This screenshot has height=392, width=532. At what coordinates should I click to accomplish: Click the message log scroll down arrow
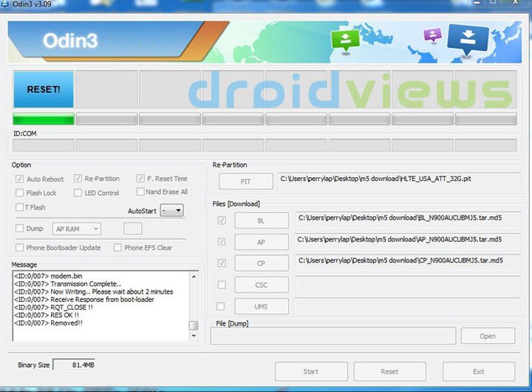coord(194,336)
